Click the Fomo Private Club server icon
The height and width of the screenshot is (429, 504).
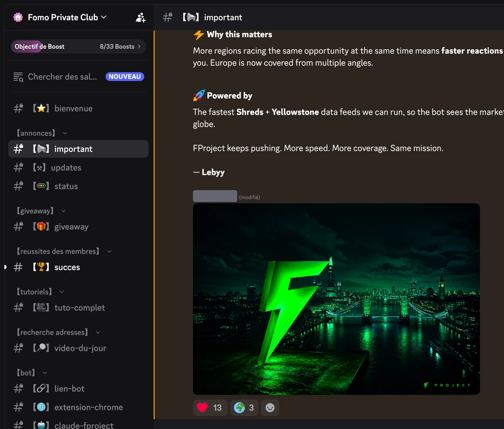coord(18,17)
